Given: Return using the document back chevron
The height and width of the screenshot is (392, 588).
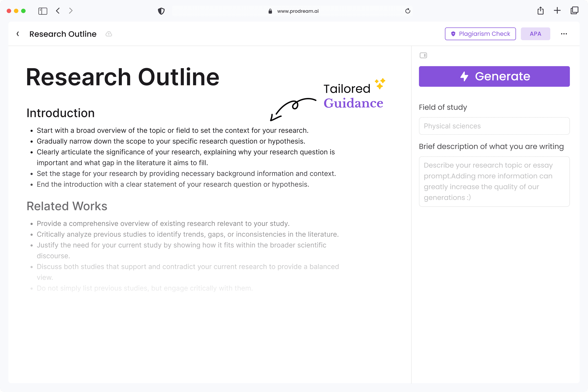Looking at the screenshot, I should pyautogui.click(x=18, y=34).
